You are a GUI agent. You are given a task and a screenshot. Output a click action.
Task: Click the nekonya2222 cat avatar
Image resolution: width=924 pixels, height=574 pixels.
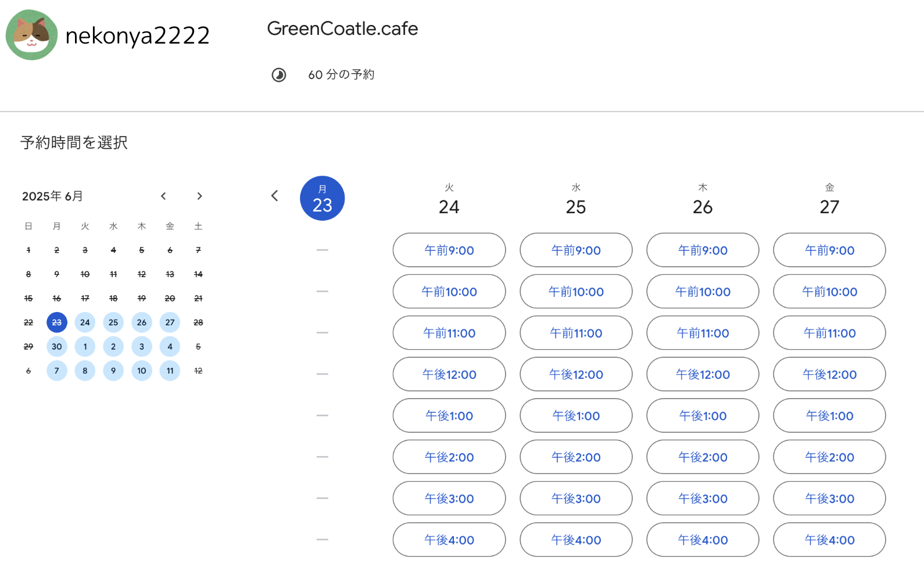point(31,35)
